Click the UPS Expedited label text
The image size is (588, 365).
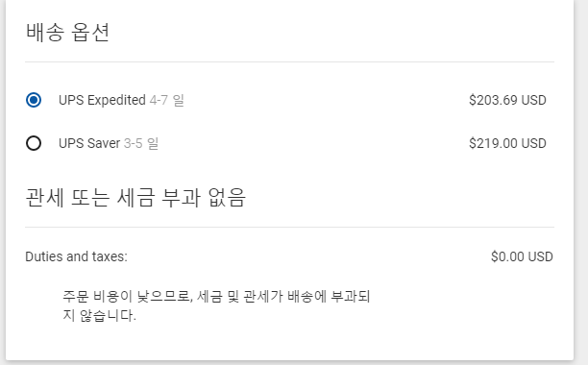pyautogui.click(x=102, y=100)
